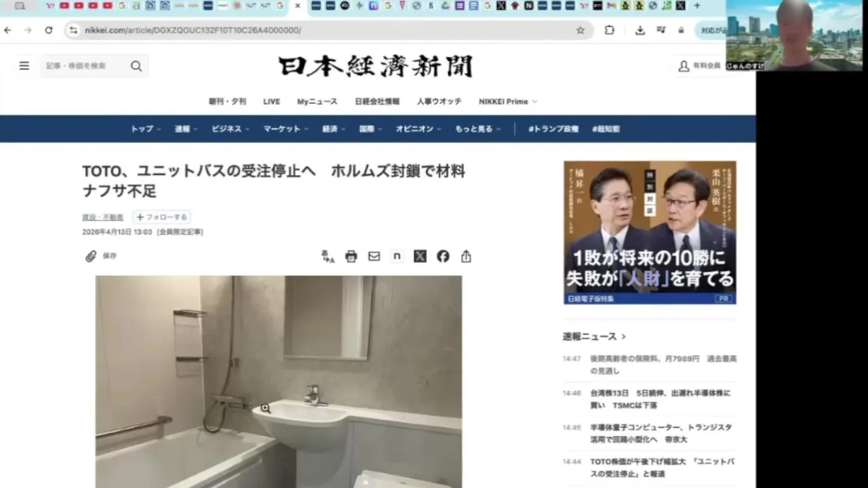Open 人事ウオッチ page
Image resolution: width=868 pixels, height=488 pixels.
[439, 102]
